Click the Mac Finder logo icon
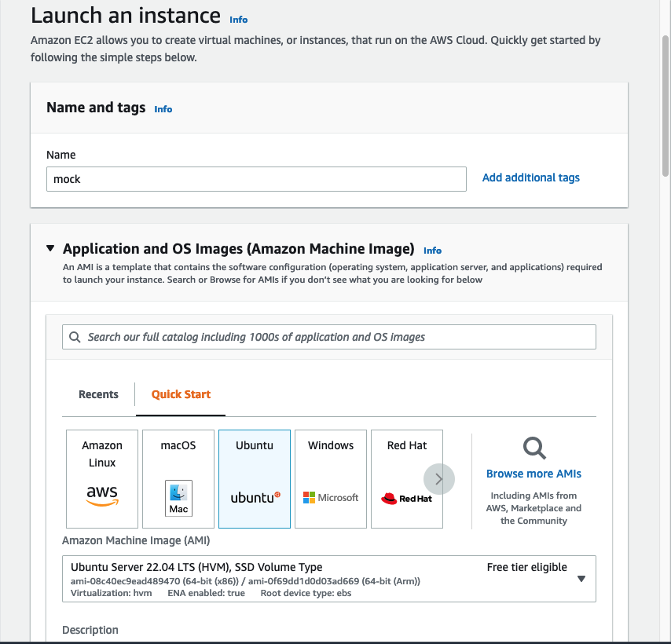 178,498
